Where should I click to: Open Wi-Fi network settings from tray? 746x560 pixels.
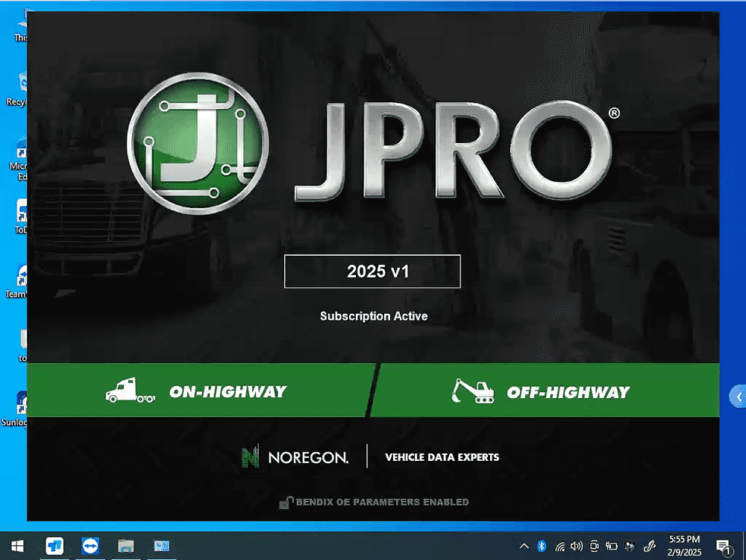[x=559, y=546]
